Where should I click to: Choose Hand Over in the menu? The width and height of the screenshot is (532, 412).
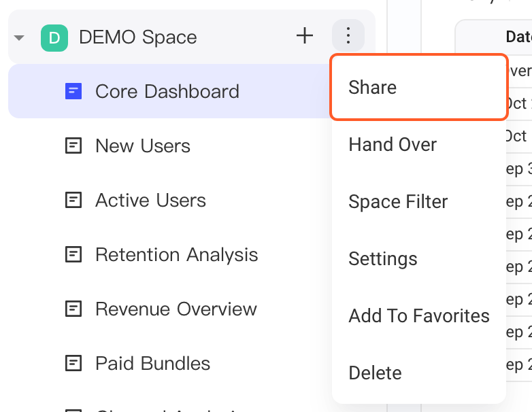pyautogui.click(x=419, y=144)
